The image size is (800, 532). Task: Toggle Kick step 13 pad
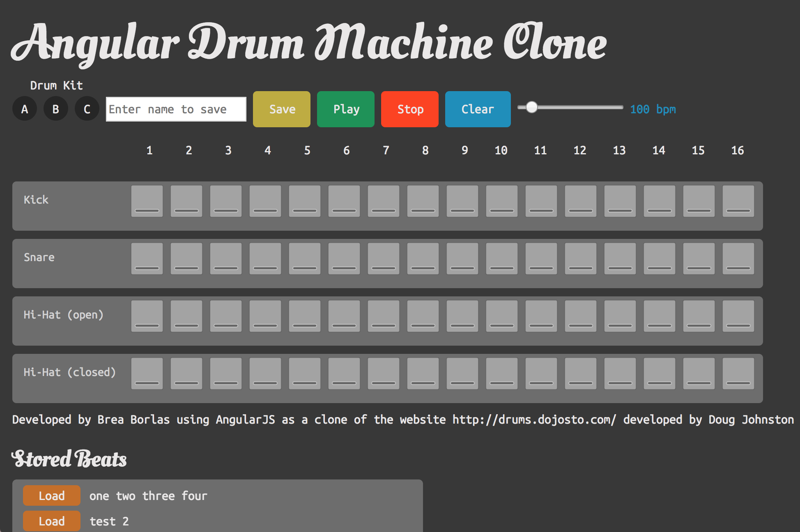tap(620, 201)
